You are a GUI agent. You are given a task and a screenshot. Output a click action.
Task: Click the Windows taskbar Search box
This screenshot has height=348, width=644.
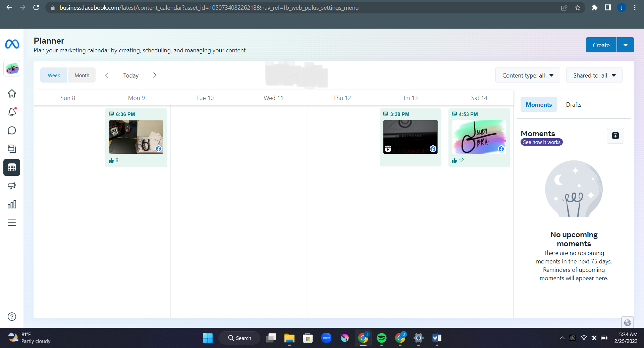click(x=239, y=338)
